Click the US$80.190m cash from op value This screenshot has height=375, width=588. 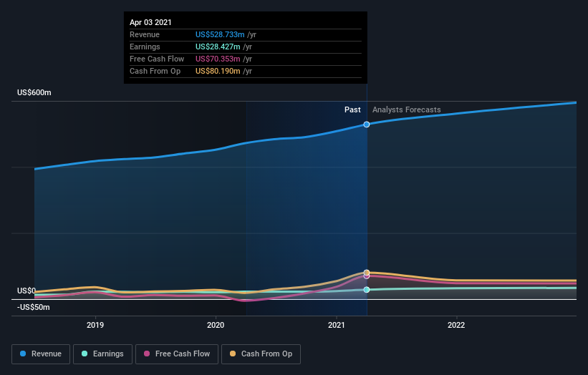click(x=218, y=71)
